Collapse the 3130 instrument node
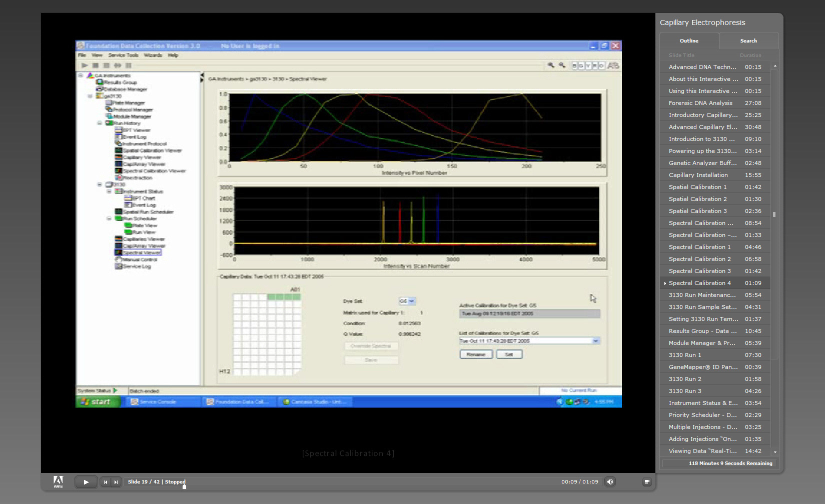The height and width of the screenshot is (504, 825). (x=100, y=184)
